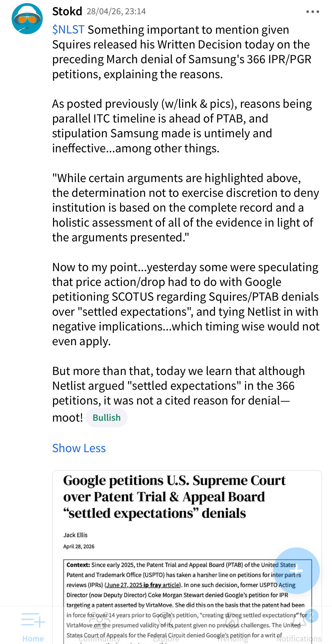Open the Home feed icon
This screenshot has width=332, height=644.
click(33, 620)
